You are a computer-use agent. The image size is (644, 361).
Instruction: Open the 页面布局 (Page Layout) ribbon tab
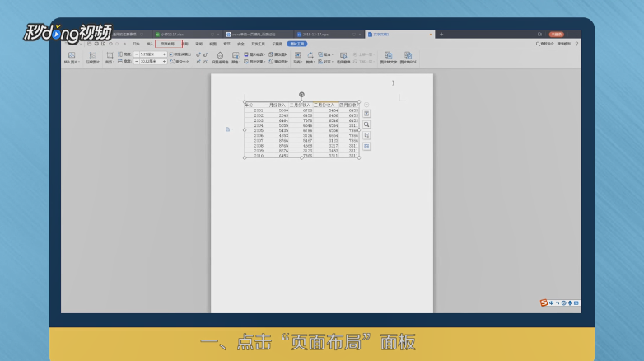click(x=169, y=44)
